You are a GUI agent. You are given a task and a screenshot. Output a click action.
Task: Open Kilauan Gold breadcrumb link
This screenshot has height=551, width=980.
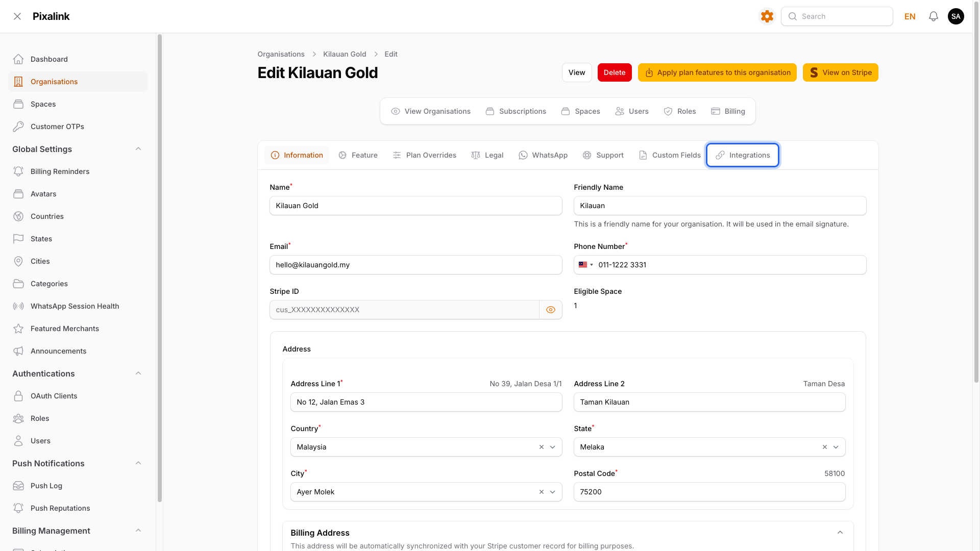click(345, 54)
